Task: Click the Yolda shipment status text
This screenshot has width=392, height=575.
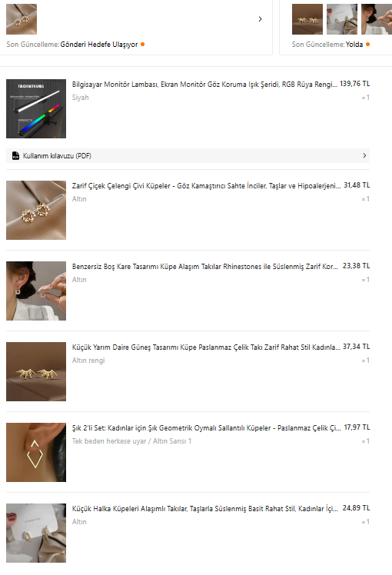Action: pos(354,45)
